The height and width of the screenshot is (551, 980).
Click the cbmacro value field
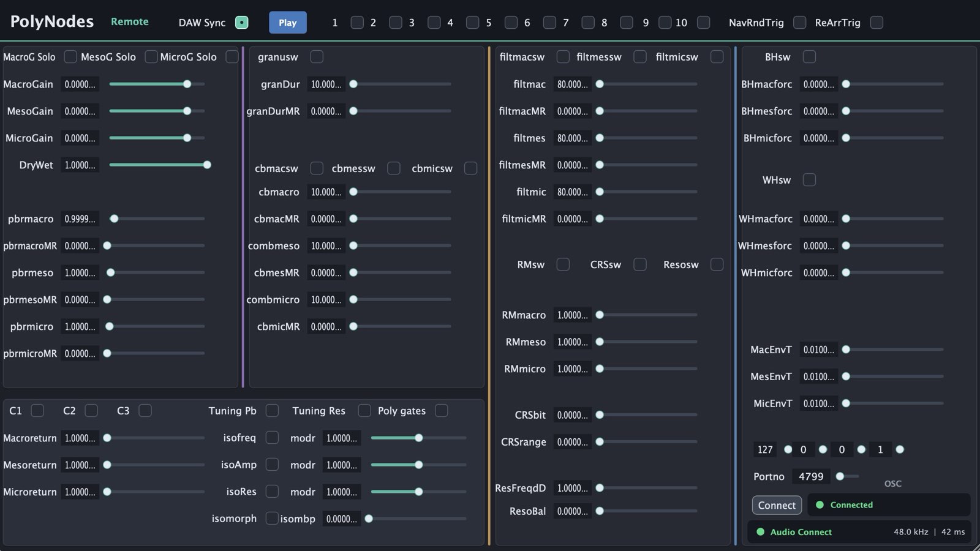click(326, 192)
